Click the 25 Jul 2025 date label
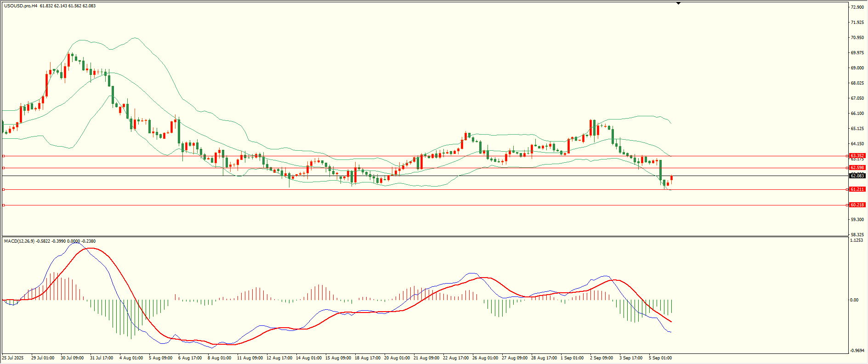This screenshot has height=364, width=868. 13,358
